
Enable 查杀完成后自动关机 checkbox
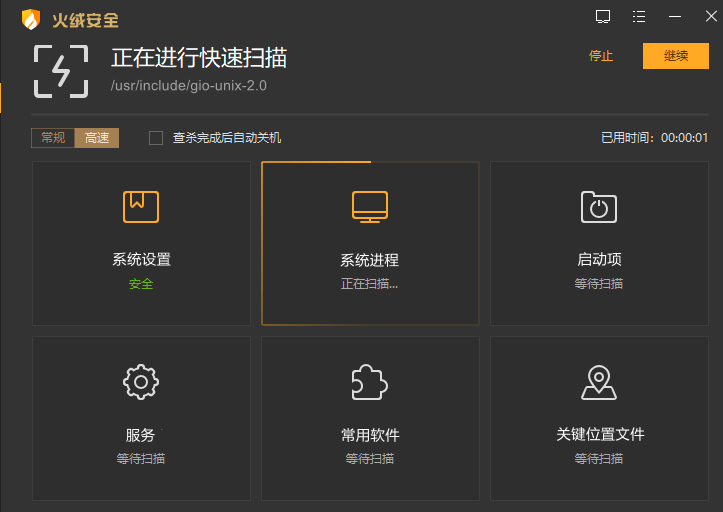pos(156,138)
